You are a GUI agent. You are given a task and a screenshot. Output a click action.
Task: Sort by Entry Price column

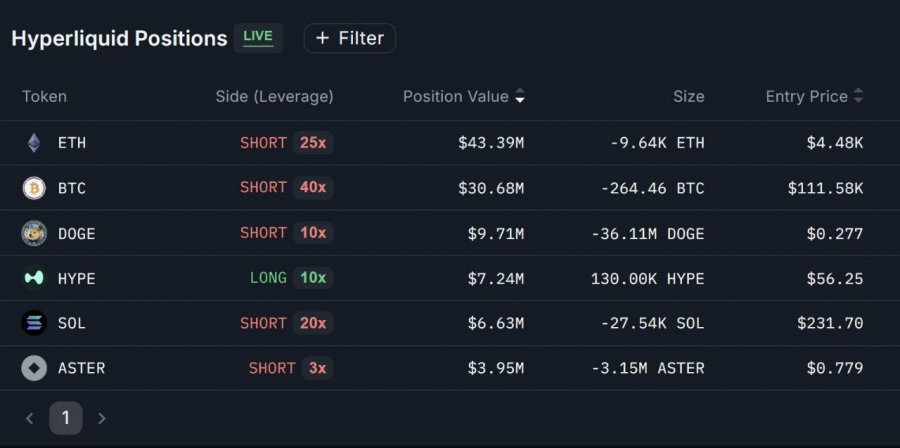point(814,97)
